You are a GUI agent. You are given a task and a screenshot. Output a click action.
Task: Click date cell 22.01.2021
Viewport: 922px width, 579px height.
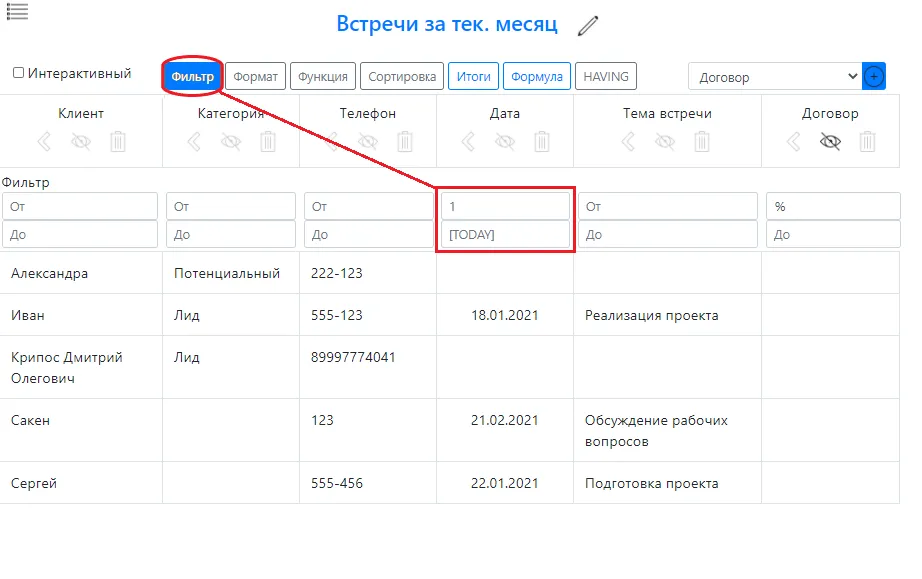[505, 483]
